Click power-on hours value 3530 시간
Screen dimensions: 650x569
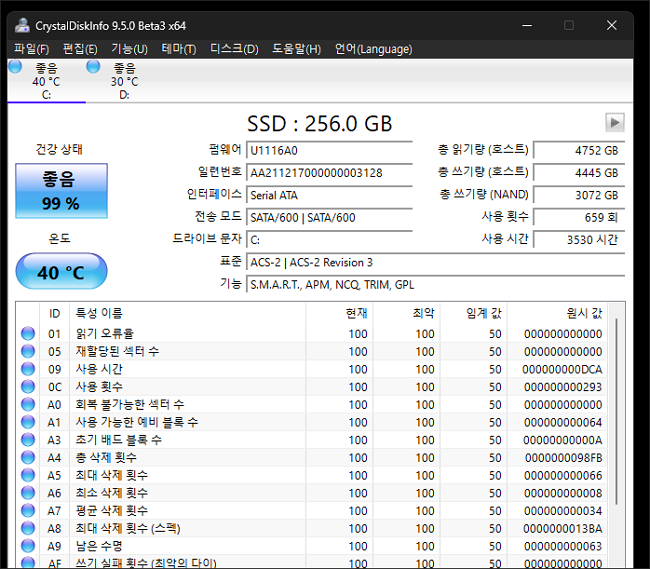(579, 240)
